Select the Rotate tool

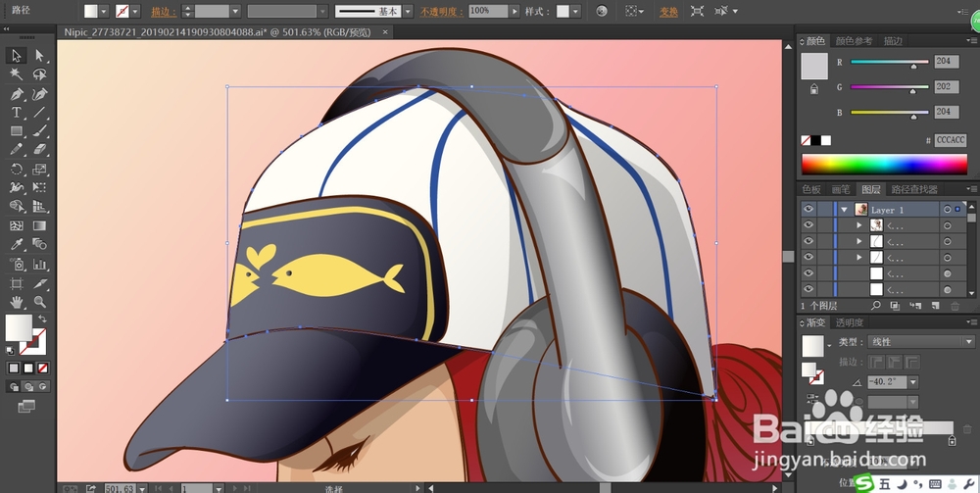tap(17, 169)
